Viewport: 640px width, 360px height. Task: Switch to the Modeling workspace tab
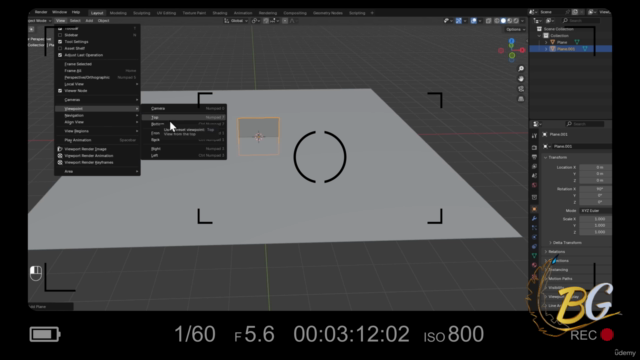118,13
